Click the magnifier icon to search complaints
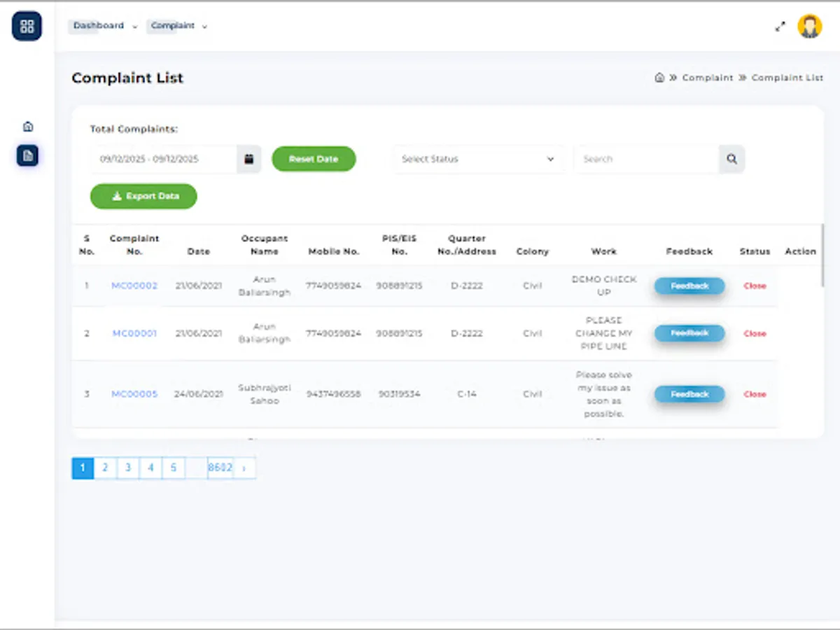This screenshot has width=840, height=630. (731, 159)
